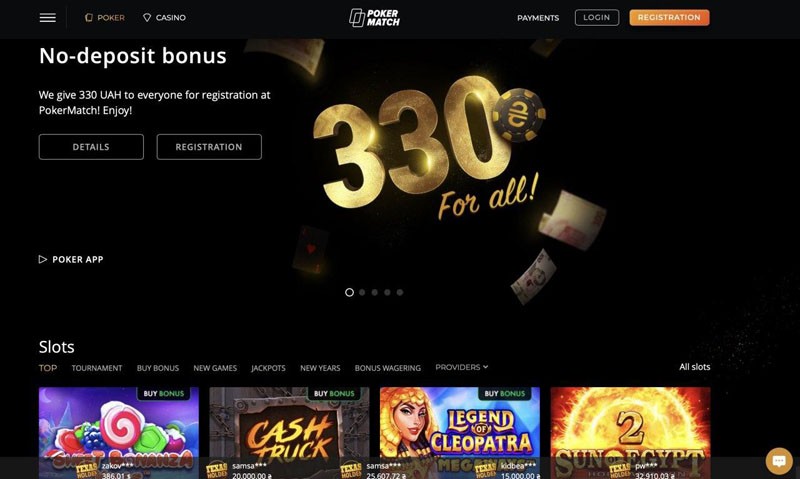The image size is (800, 479).
Task: Open the Payments link in header
Action: 538,18
